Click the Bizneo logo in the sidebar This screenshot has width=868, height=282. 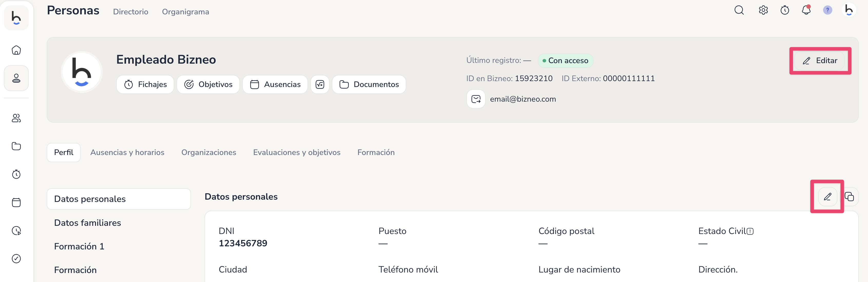click(16, 17)
